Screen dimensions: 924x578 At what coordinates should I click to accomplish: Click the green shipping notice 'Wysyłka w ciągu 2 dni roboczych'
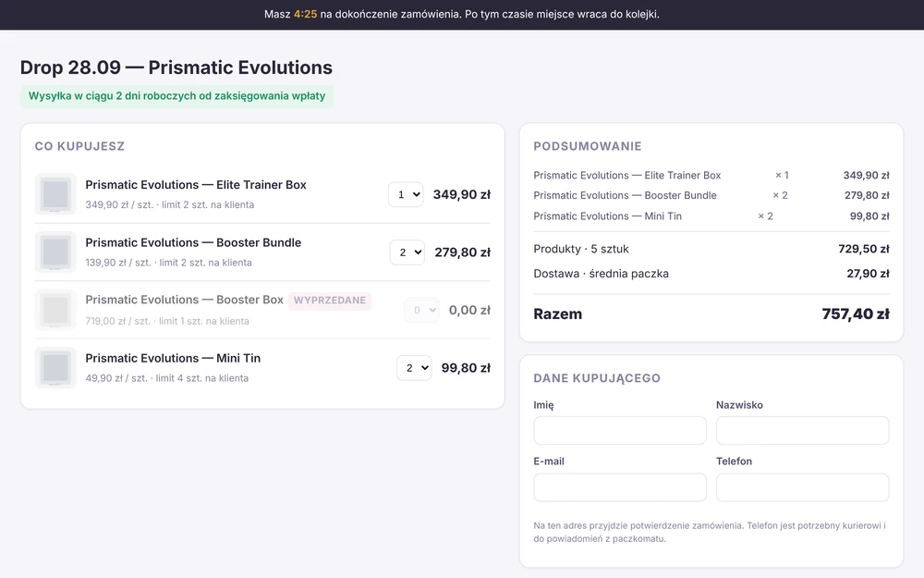(176, 96)
